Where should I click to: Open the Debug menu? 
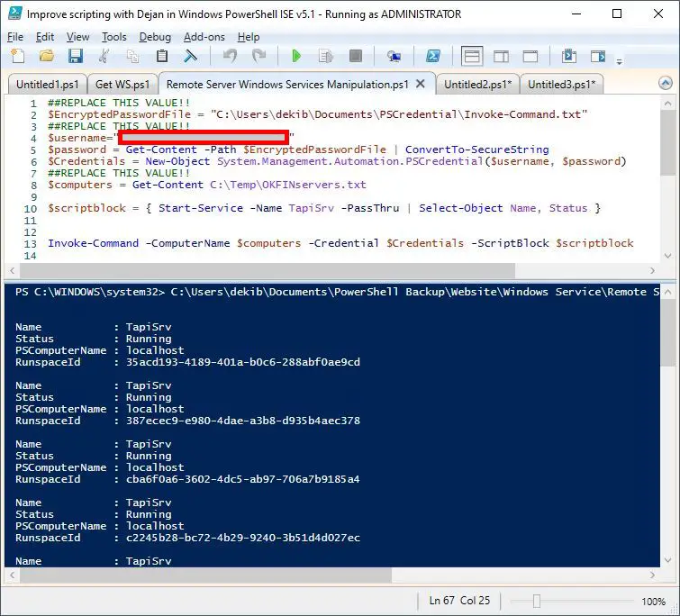pyautogui.click(x=155, y=37)
